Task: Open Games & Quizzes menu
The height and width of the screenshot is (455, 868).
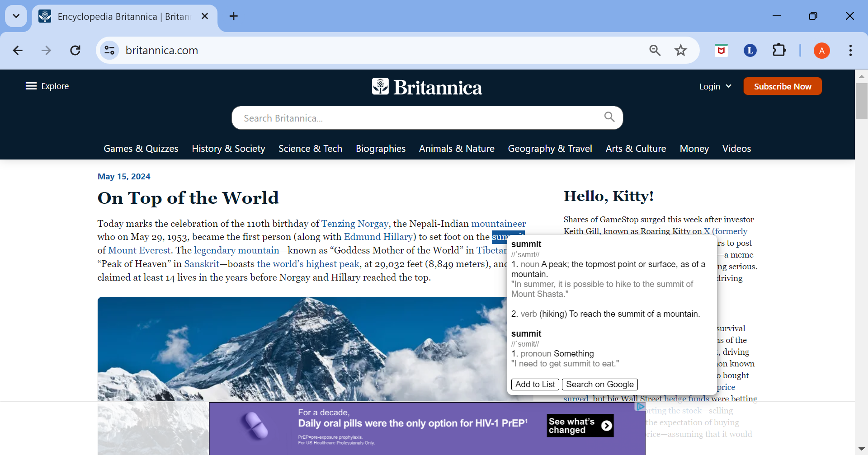Action: [x=141, y=149]
